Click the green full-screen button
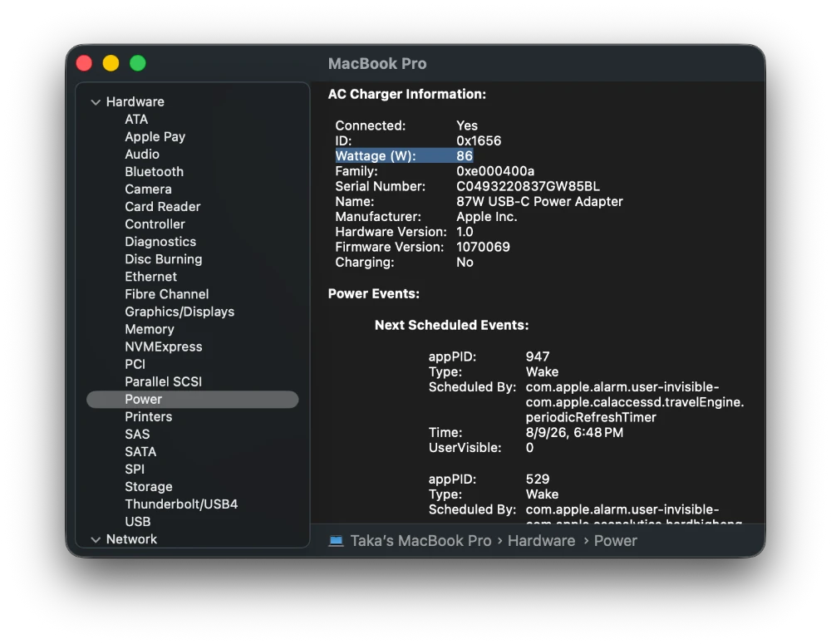Screen dimensions: 831x644 [138, 63]
